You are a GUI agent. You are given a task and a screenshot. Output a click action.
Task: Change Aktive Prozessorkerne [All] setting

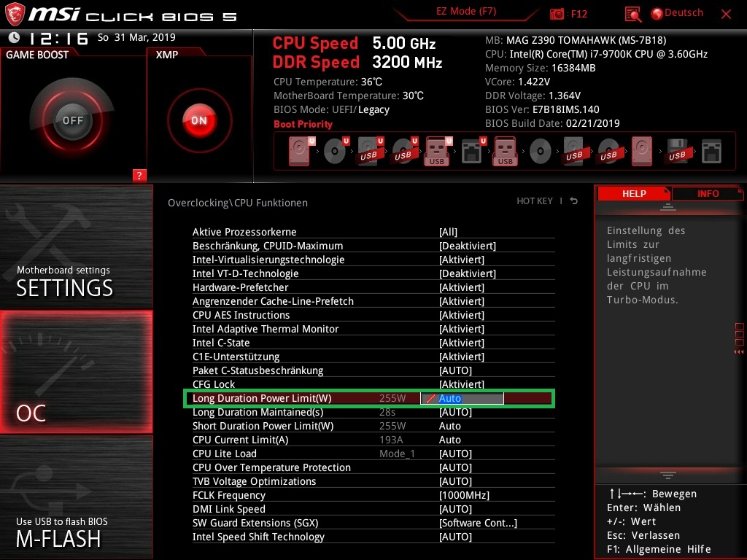pos(373,232)
